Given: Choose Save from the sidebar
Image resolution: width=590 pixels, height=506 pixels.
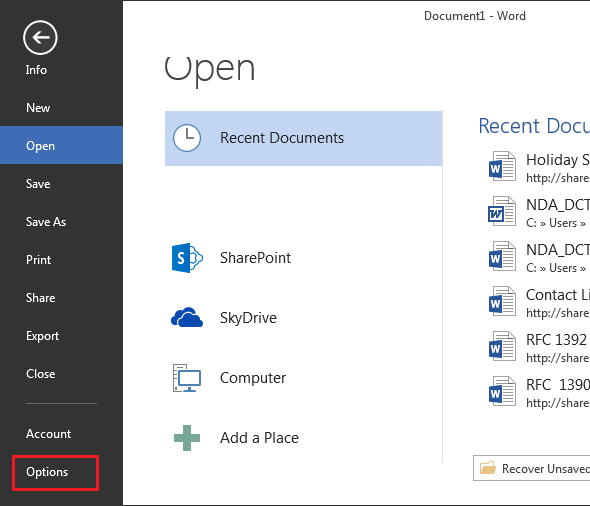Looking at the screenshot, I should [61, 184].
